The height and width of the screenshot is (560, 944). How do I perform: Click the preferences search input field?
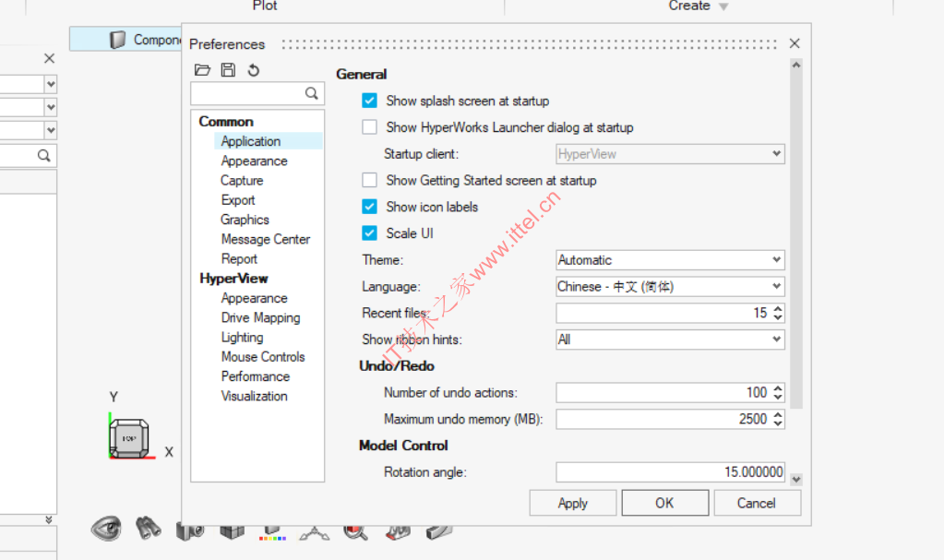(x=247, y=93)
